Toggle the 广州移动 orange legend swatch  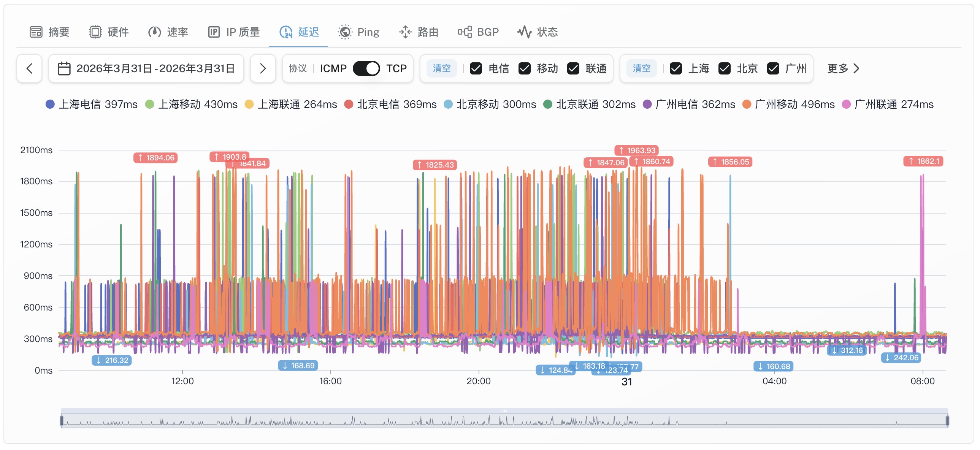747,104
